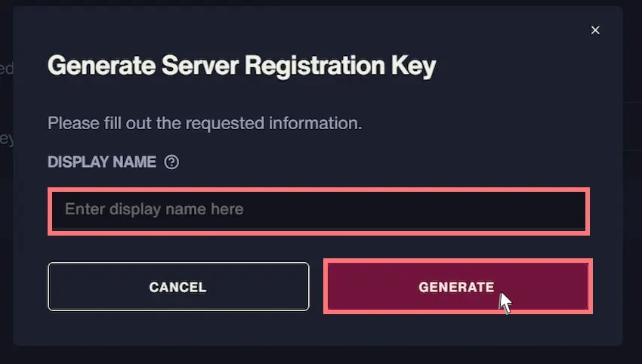Click the word 'Generate' in the dialog heading
Image resolution: width=642 pixels, height=364 pixels.
pos(101,66)
